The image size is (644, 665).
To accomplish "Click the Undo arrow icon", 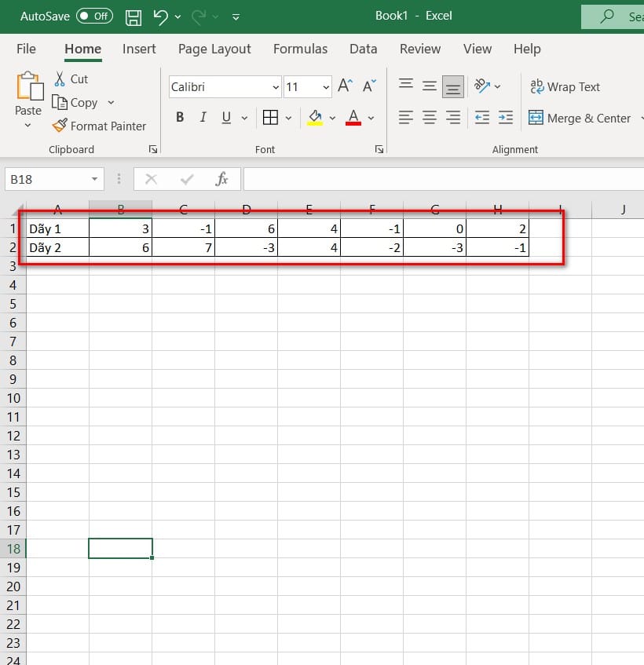I will [160, 16].
